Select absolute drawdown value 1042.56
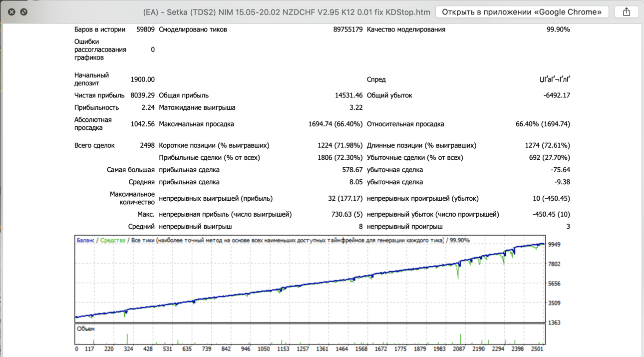This screenshot has height=357, width=644. click(x=143, y=124)
